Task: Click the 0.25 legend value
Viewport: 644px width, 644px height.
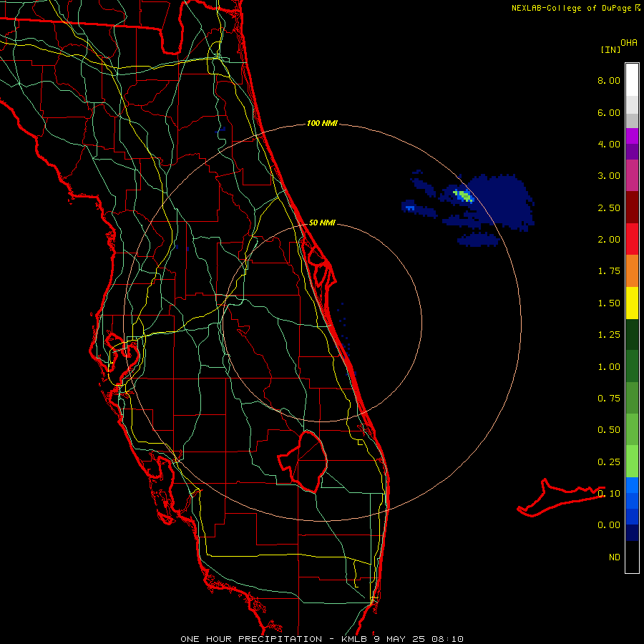Action: pos(609,462)
